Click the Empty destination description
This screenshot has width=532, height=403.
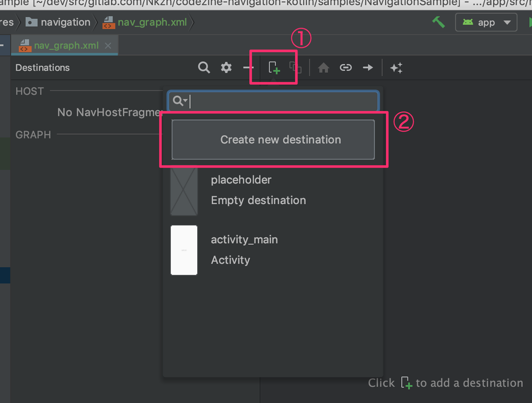click(258, 200)
